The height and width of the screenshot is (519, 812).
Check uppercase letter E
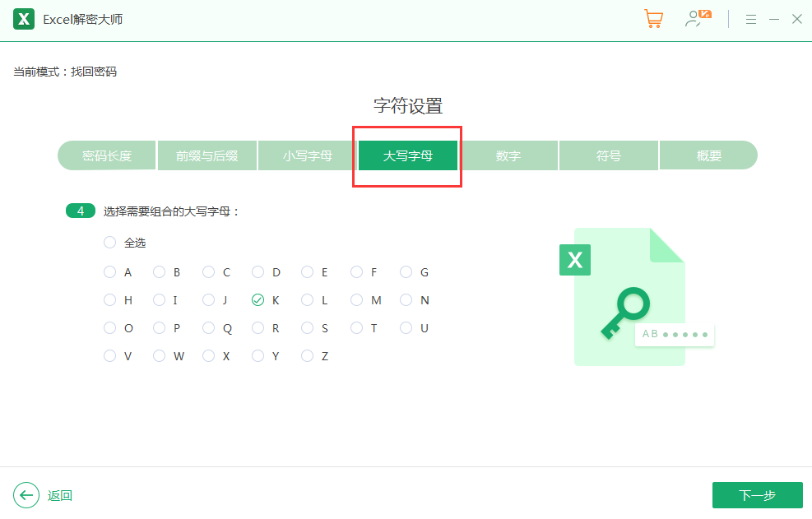(307, 272)
